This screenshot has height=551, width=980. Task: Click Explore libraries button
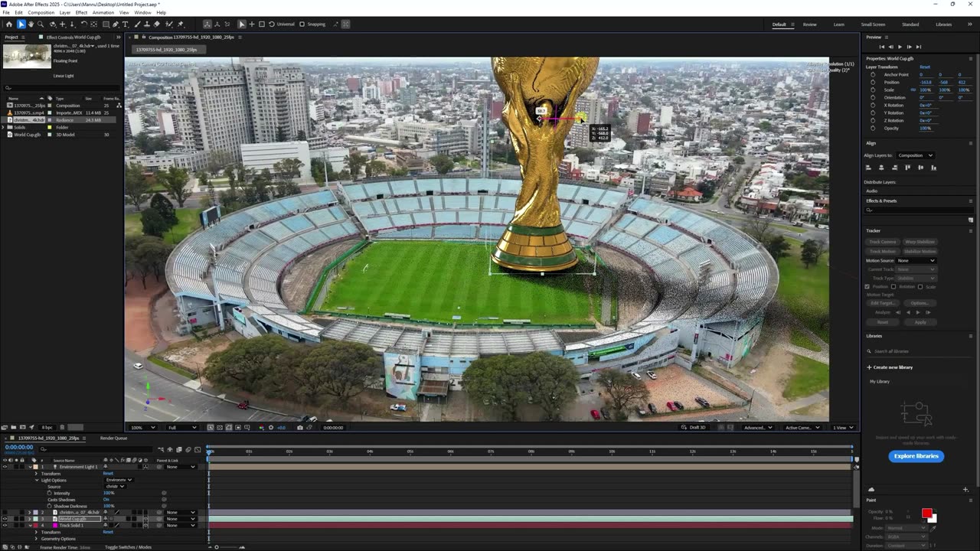916,456
